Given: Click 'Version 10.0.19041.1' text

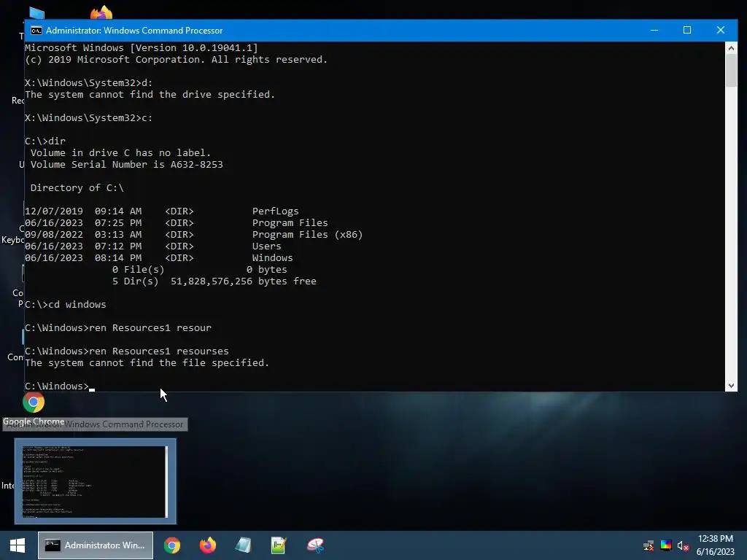Looking at the screenshot, I should [194, 47].
